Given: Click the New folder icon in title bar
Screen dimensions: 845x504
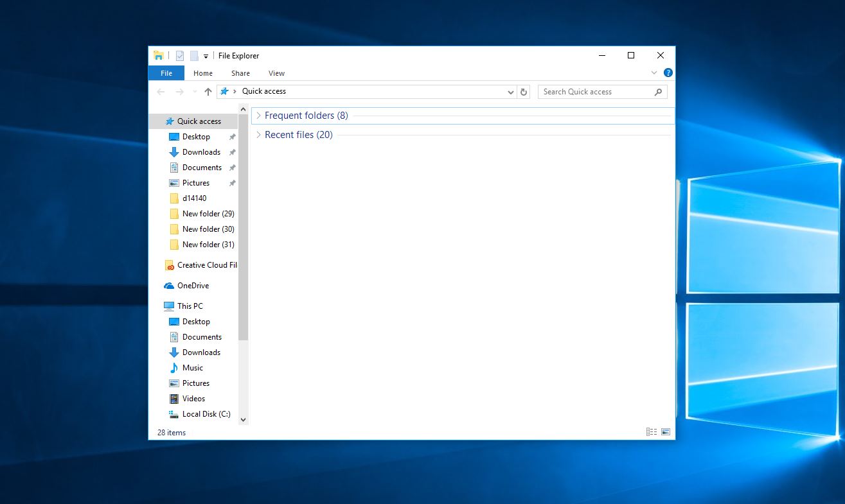Looking at the screenshot, I should (194, 56).
